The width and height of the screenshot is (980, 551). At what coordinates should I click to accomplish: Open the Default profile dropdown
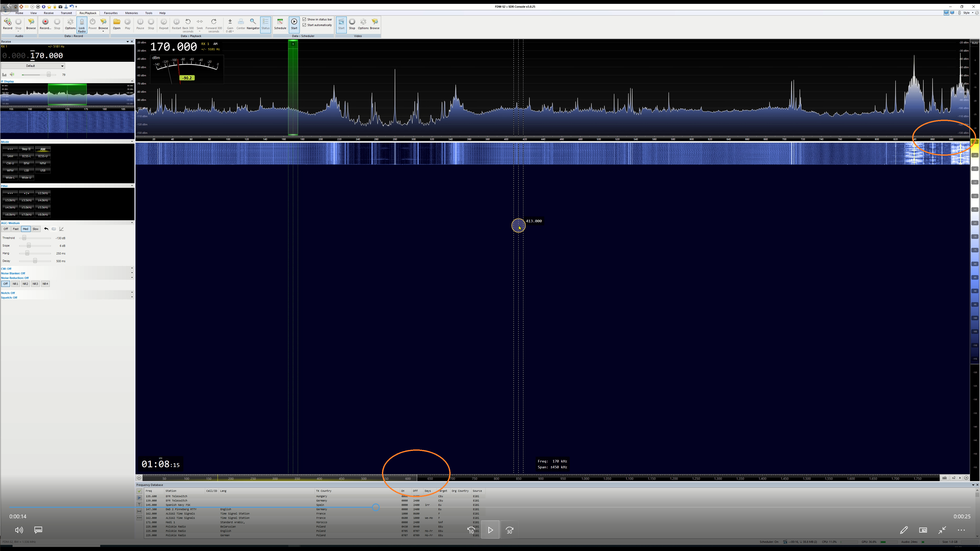coord(33,66)
